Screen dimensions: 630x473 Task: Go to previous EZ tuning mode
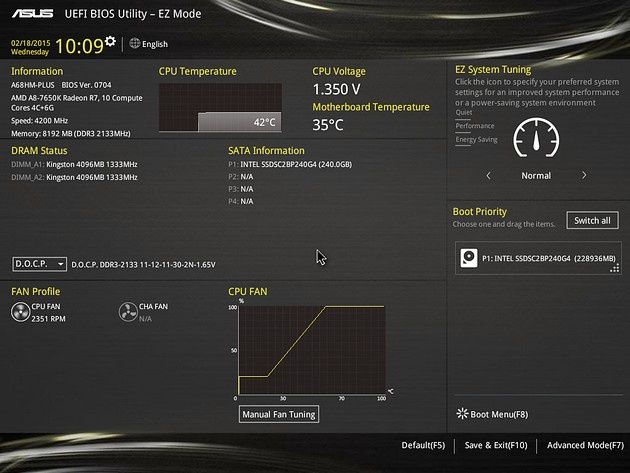tap(489, 176)
